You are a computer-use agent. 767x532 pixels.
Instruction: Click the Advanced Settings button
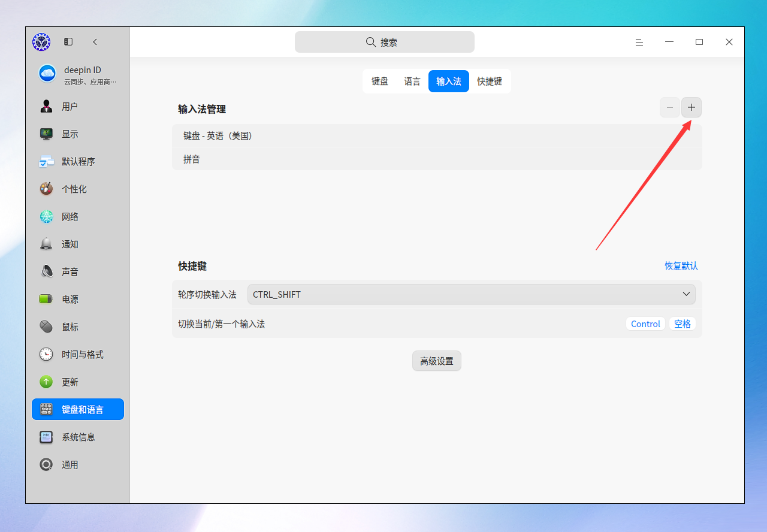pos(437,361)
